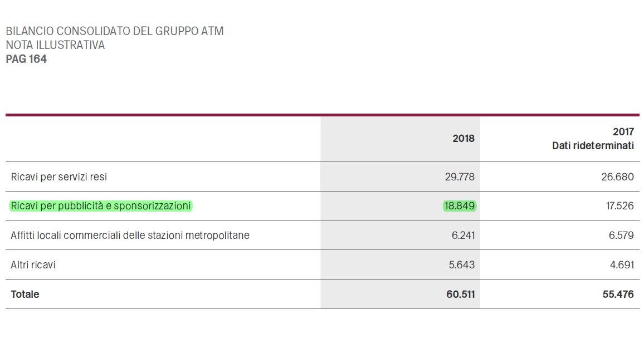644x338 pixels.
Task: Click the 'BILANCIO CONSOLIDATO DEL GRUPPO ATM' heading
Action: (114, 31)
